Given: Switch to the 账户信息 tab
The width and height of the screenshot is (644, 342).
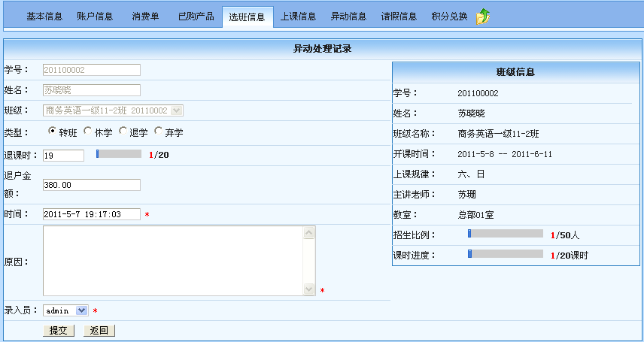Looking at the screenshot, I should [95, 17].
